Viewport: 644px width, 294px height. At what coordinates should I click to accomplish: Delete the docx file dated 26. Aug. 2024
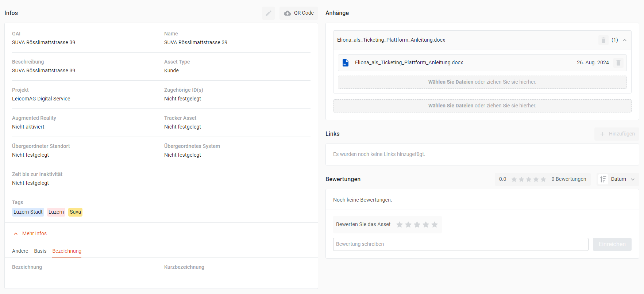click(x=618, y=63)
